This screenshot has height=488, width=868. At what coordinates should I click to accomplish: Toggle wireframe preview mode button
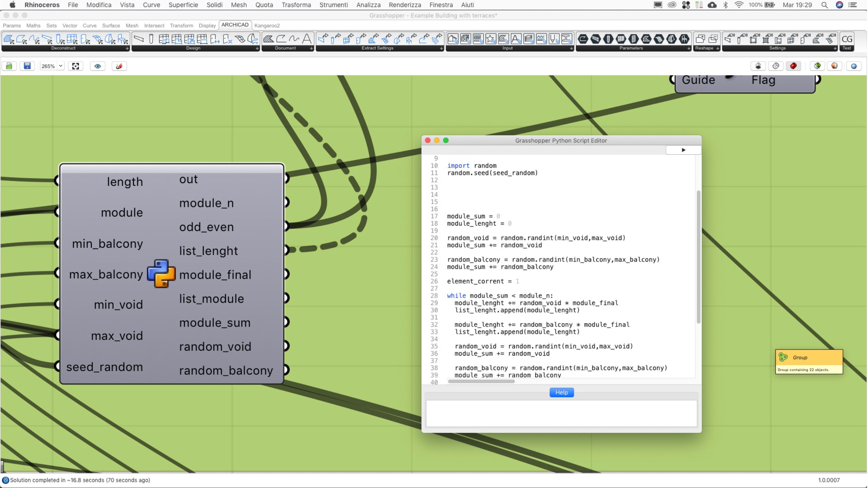tap(776, 66)
